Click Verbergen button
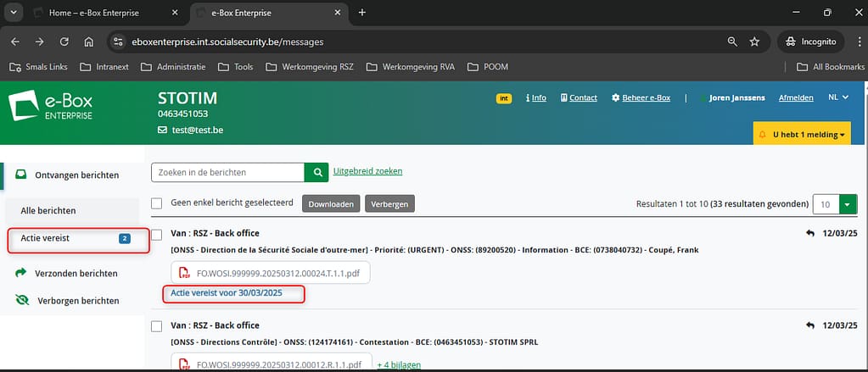The image size is (868, 372). coord(389,204)
